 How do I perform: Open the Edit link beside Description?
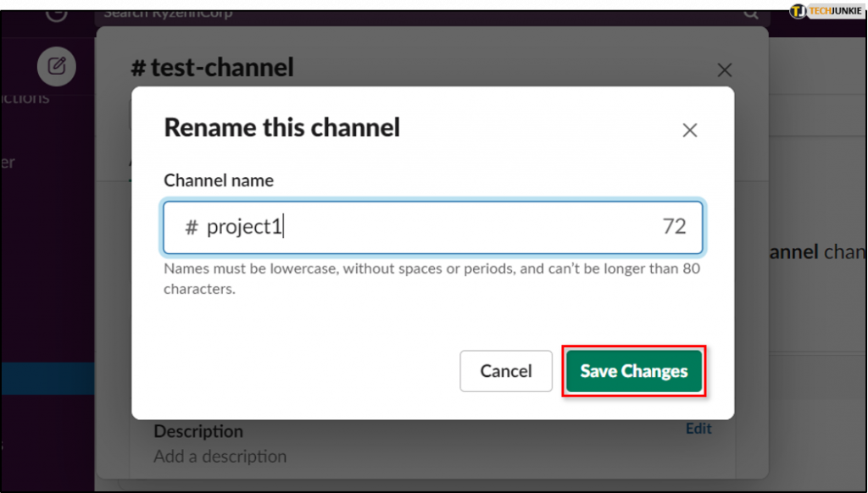(x=698, y=428)
